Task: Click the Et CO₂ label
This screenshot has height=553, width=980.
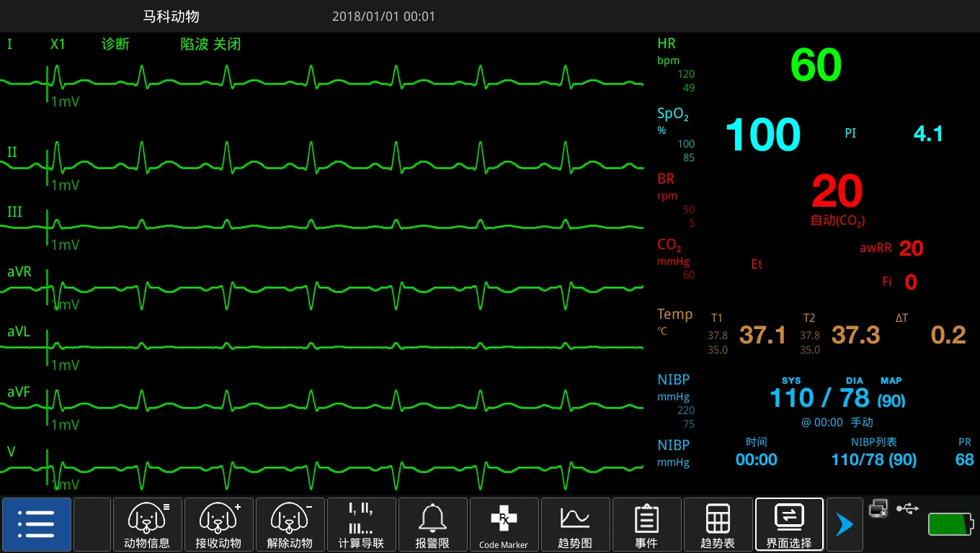Action: pos(757,264)
